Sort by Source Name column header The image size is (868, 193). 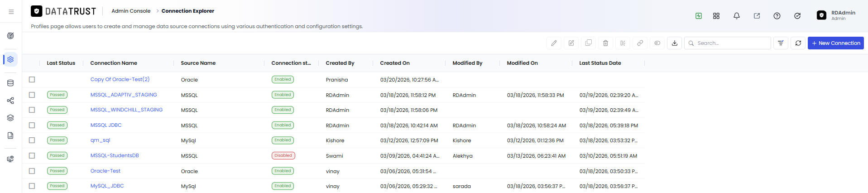tap(198, 63)
